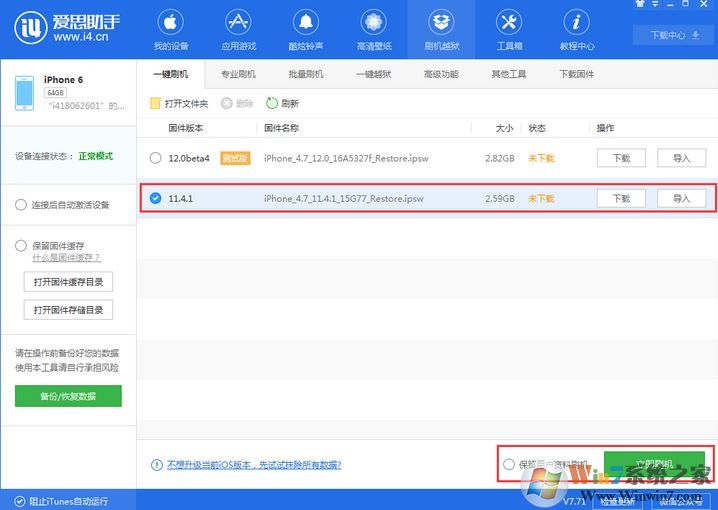Click the 固件名称 column header
The width and height of the screenshot is (718, 510).
281,128
